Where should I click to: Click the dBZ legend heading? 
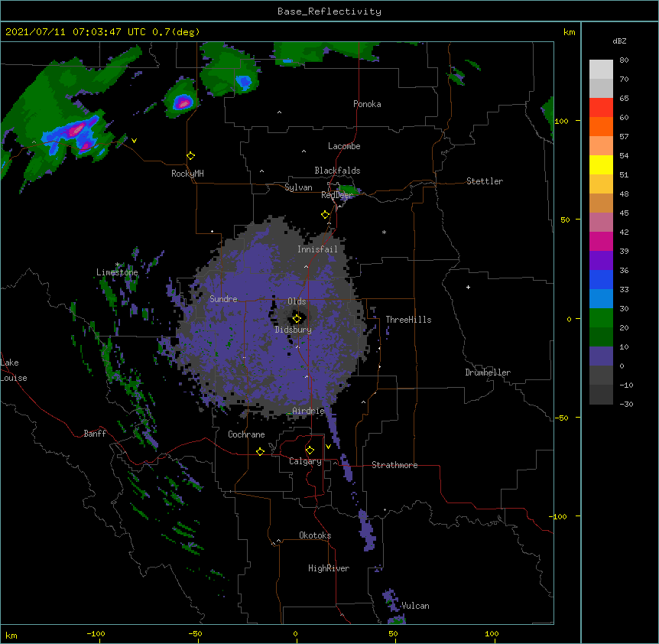point(619,41)
